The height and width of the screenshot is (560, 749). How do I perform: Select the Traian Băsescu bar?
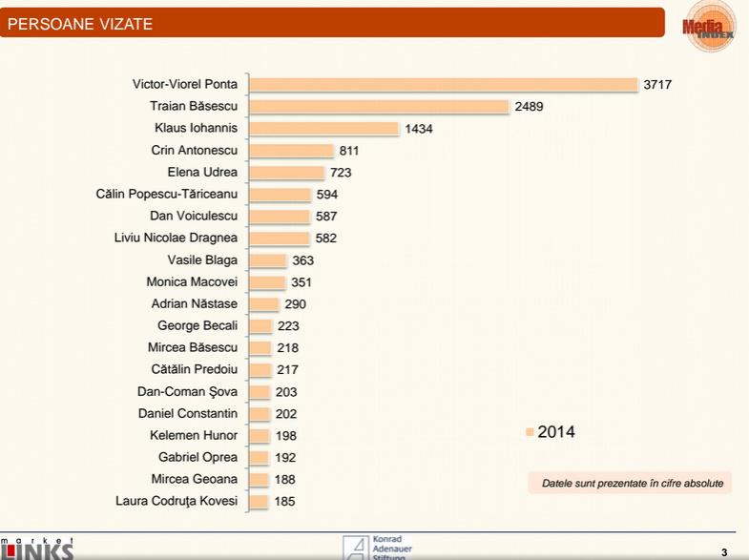pos(379,107)
